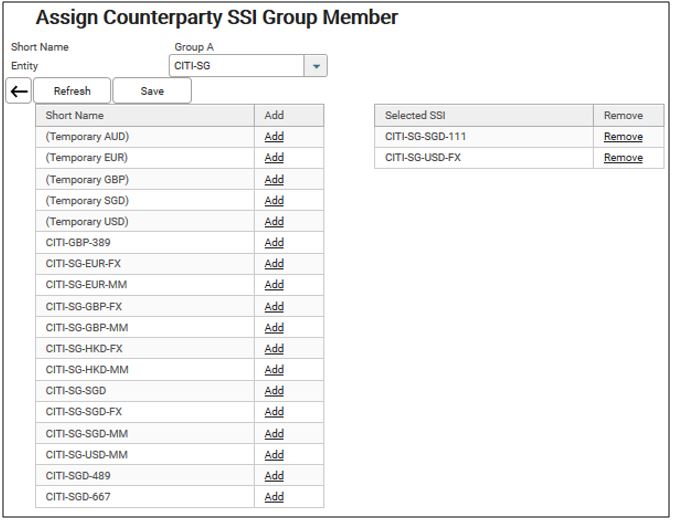Add CITI-GBP-389 to the group

(274, 243)
